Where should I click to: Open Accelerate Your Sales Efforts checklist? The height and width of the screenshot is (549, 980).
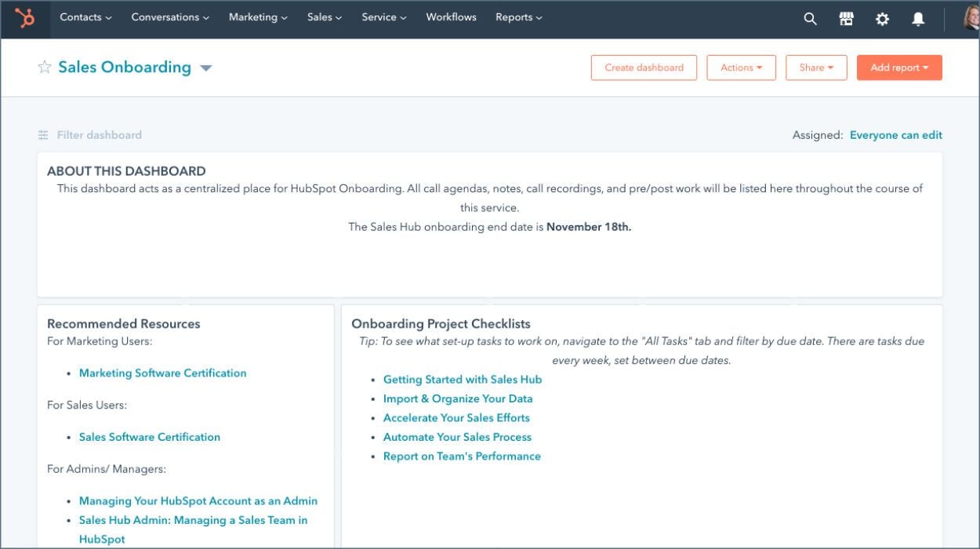(456, 418)
